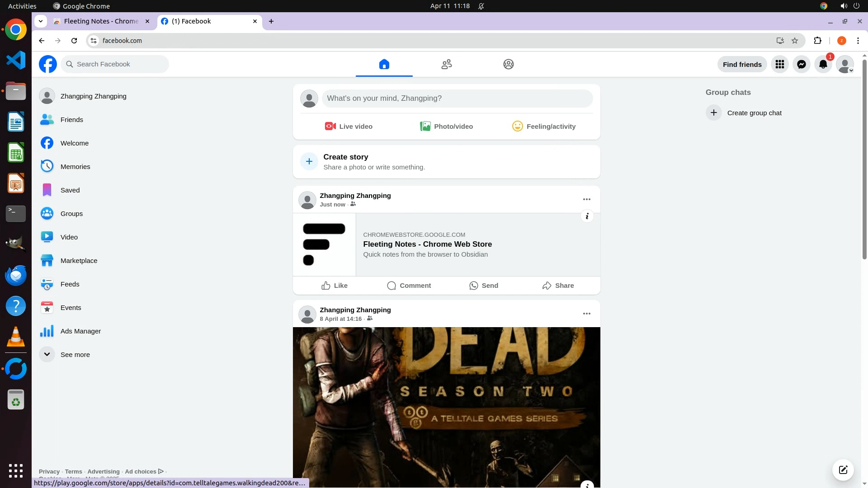Click the new message compose icon
This screenshot has width=868, height=488.
coord(843,470)
